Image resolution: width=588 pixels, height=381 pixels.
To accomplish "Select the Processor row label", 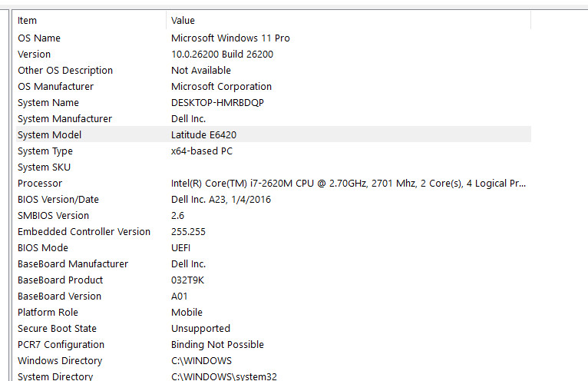I will 40,184.
